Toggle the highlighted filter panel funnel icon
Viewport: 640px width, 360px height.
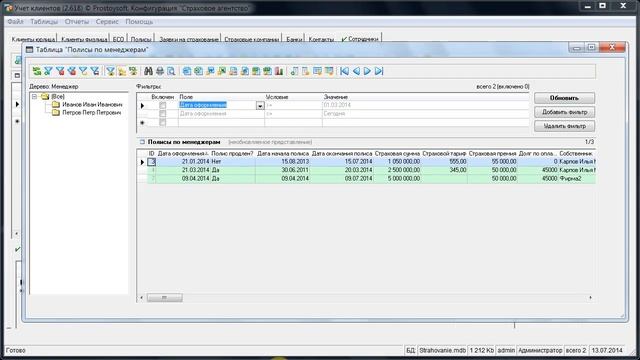111,71
